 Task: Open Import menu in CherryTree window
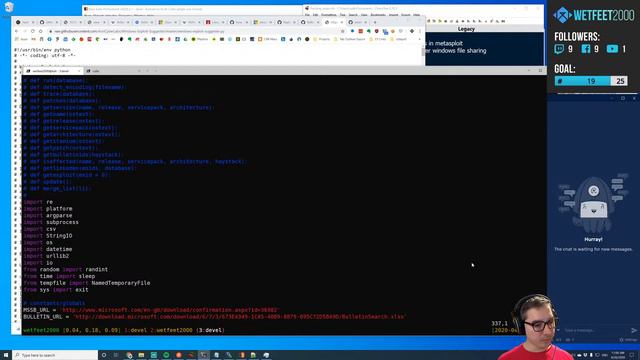pos(393,15)
